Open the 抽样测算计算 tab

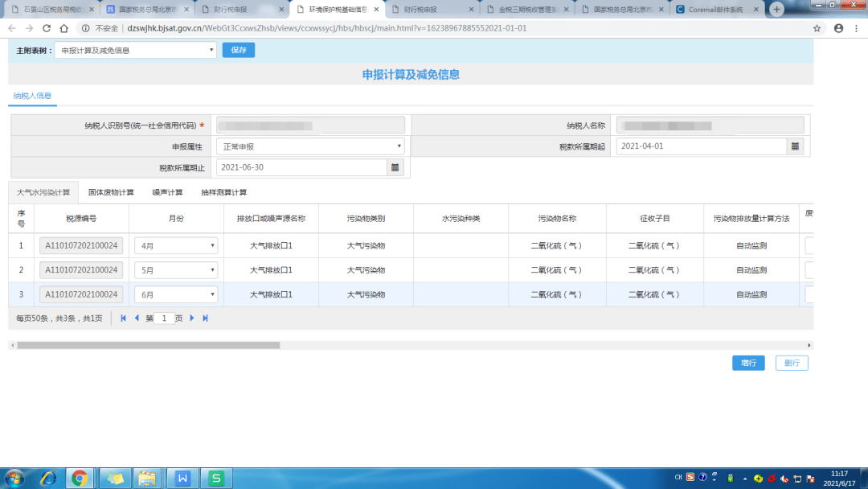tap(224, 192)
